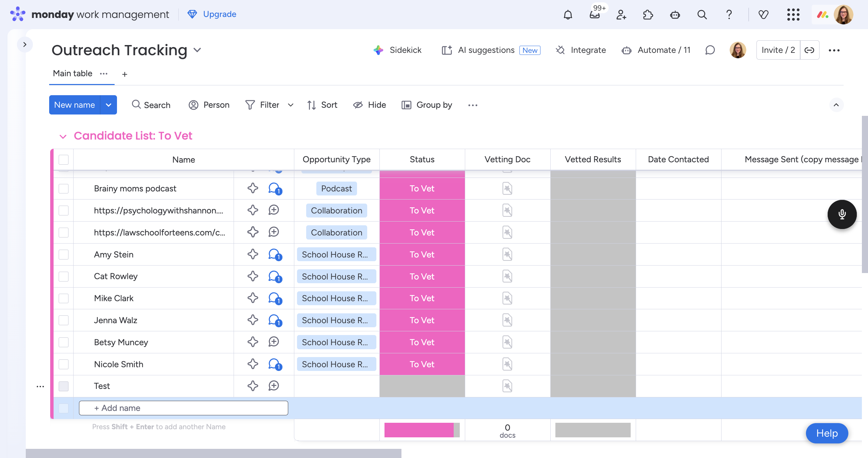Viewport: 868px width, 458px height.
Task: Open updates conversation for Amy Stein
Action: point(275,254)
